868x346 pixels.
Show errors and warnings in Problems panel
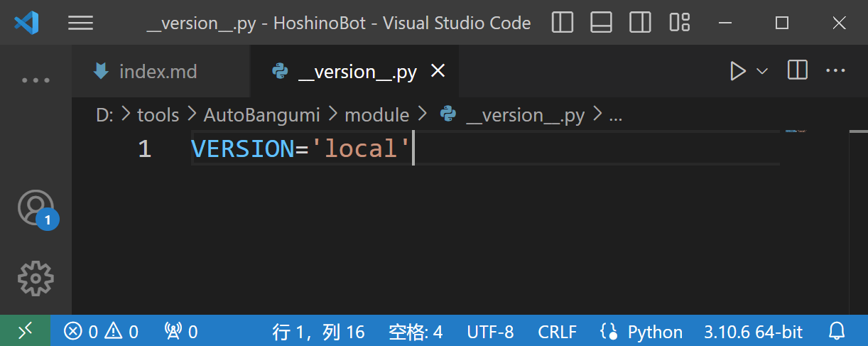[101, 331]
